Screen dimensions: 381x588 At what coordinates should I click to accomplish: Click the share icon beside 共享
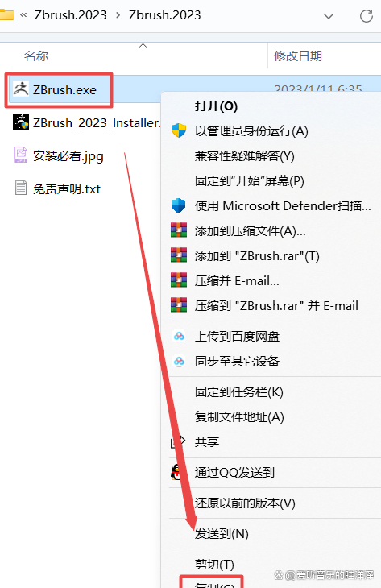click(x=178, y=441)
